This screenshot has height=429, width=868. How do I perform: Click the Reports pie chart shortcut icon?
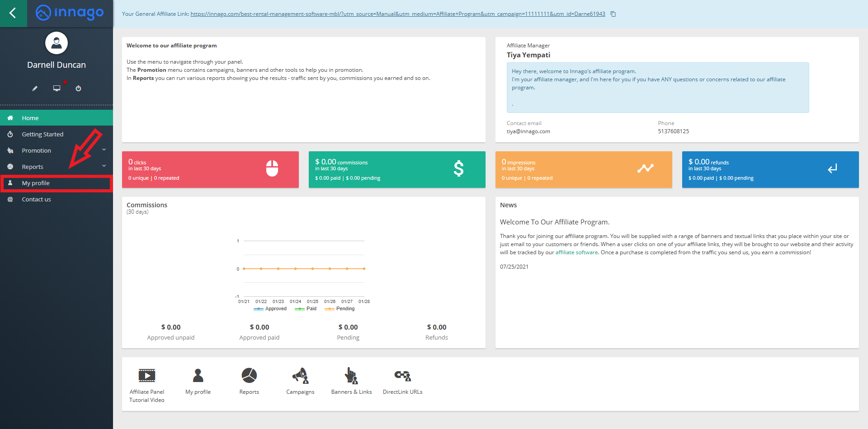[x=249, y=376]
